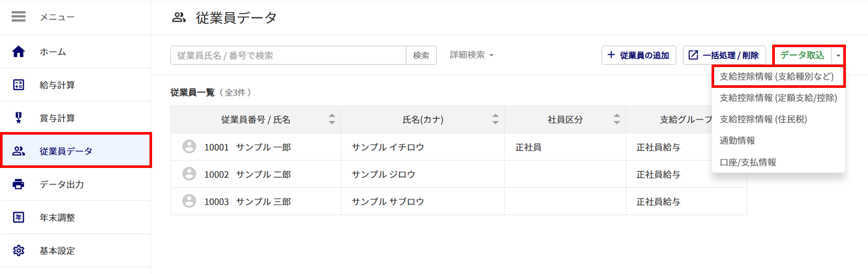Click the 一括処理 / 削除 button
Viewport: 868px width, 274px height.
coord(725,55)
